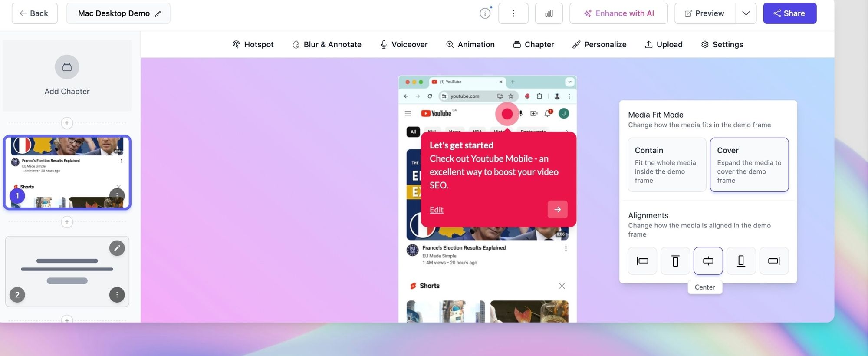Viewport: 868px width, 356px height.
Task: Open Blur & Annotate tool
Action: 327,44
